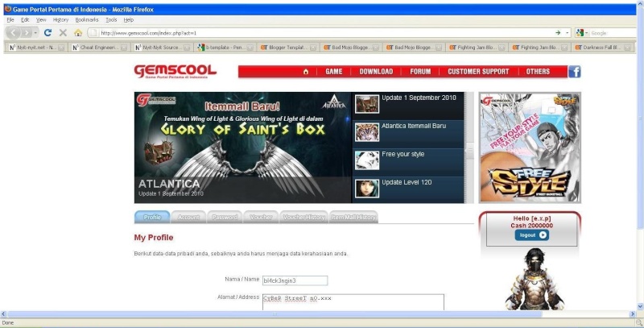Select the Voucher tab
The height and width of the screenshot is (328, 644).
260,217
